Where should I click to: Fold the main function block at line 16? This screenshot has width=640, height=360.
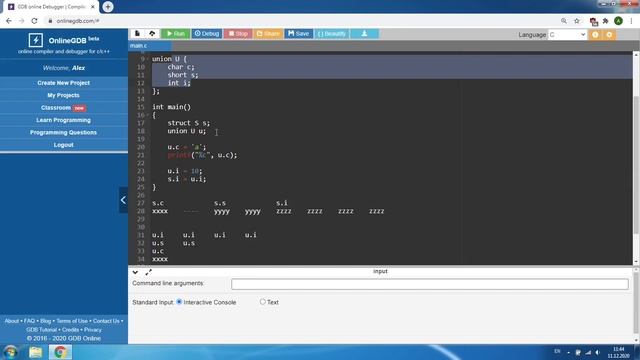click(x=148, y=115)
